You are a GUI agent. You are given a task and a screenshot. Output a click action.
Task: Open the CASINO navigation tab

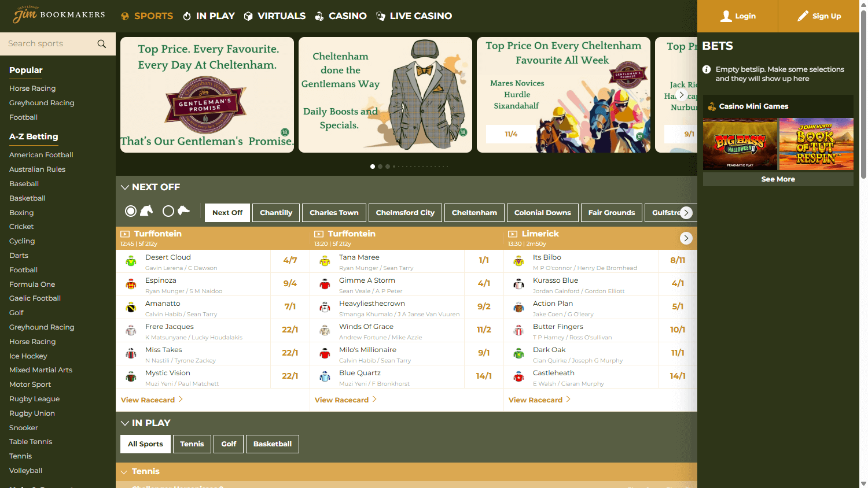pyautogui.click(x=341, y=16)
